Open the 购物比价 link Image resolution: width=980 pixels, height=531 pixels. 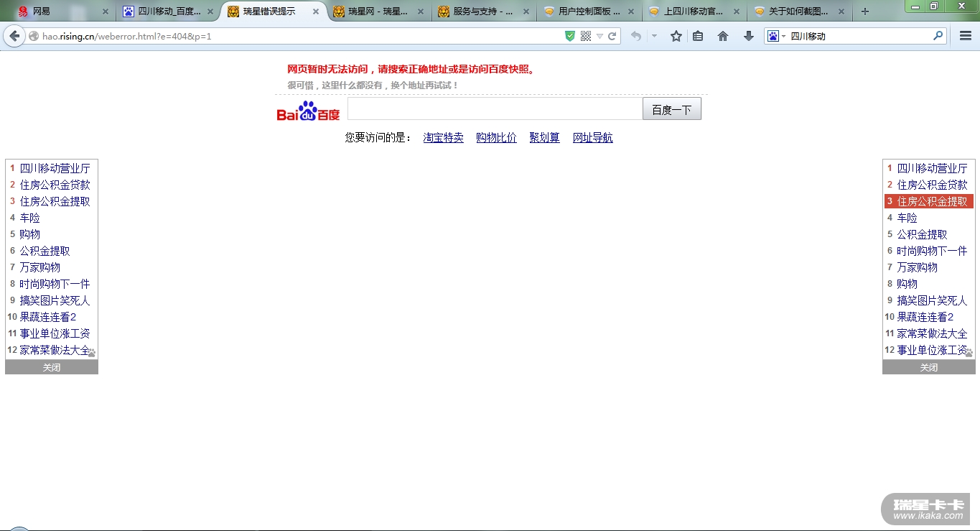coord(496,137)
